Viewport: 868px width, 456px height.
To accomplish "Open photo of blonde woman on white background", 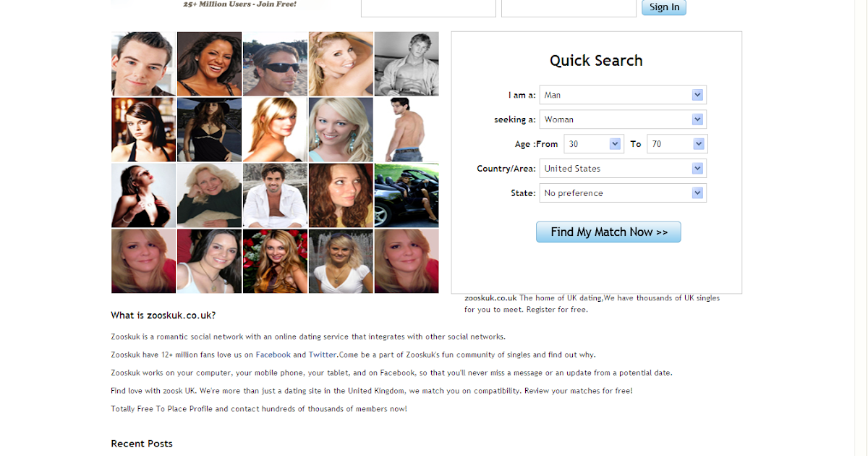I will pyautogui.click(x=275, y=130).
